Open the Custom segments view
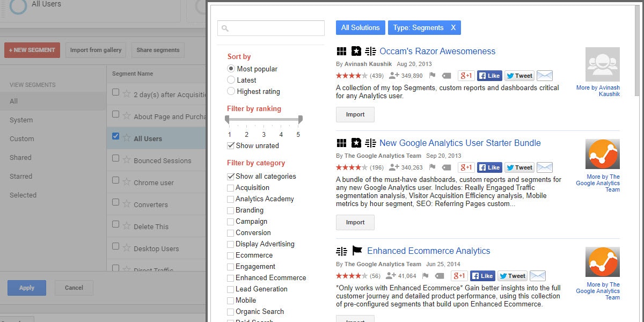Screen dimensions: 644x322 22,138
